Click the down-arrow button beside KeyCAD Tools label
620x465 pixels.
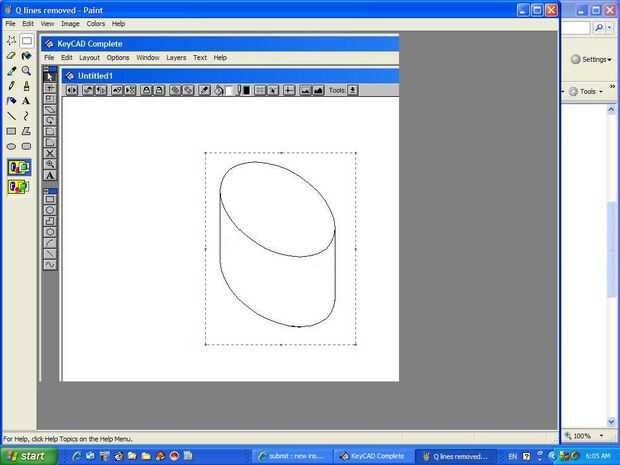(352, 91)
